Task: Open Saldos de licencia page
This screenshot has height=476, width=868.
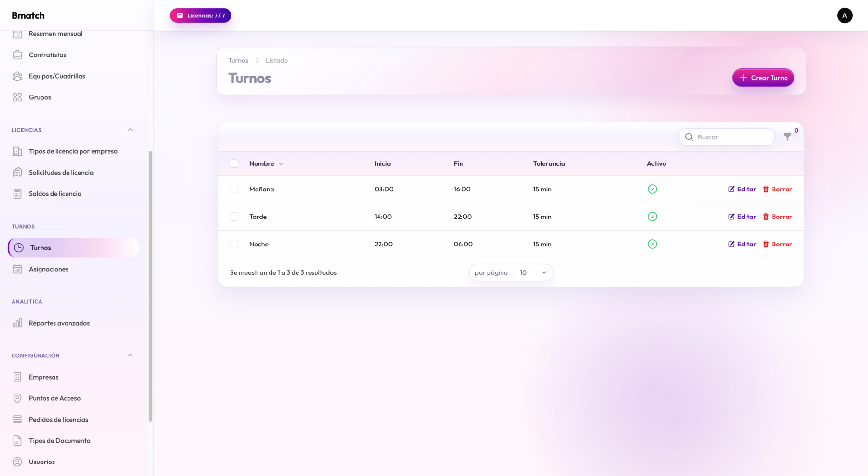Action: (73, 194)
